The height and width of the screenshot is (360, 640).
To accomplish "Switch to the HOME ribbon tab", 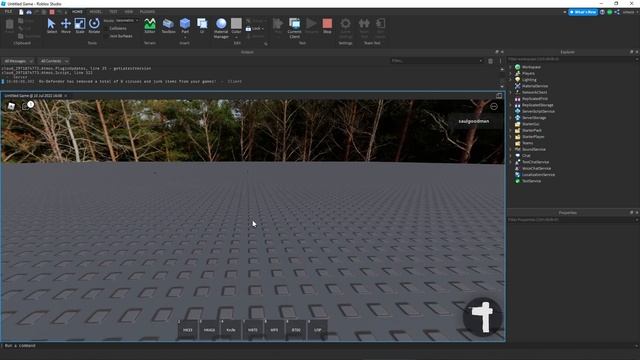I will pos(77,12).
